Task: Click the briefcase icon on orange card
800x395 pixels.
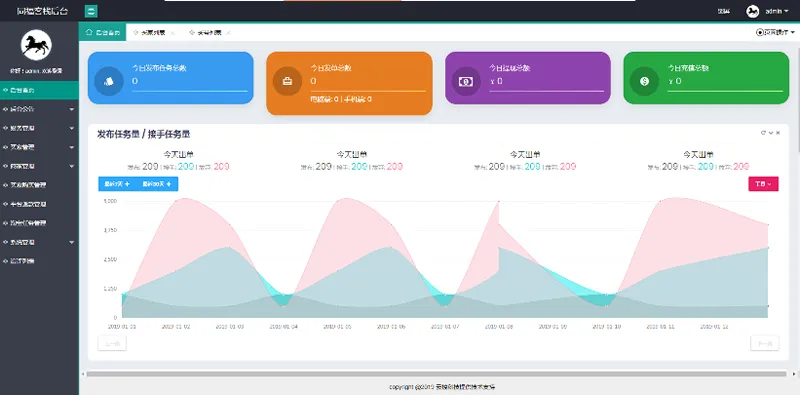Action: 287,81
